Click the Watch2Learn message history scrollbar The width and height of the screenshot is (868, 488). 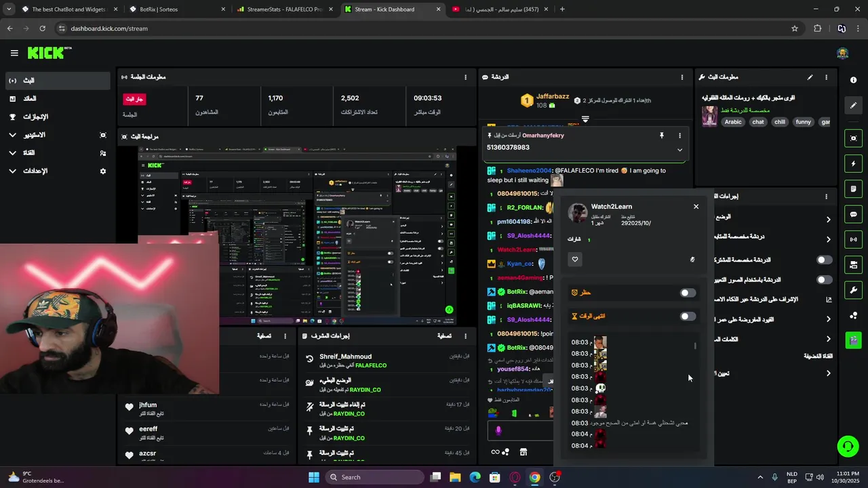694,346
